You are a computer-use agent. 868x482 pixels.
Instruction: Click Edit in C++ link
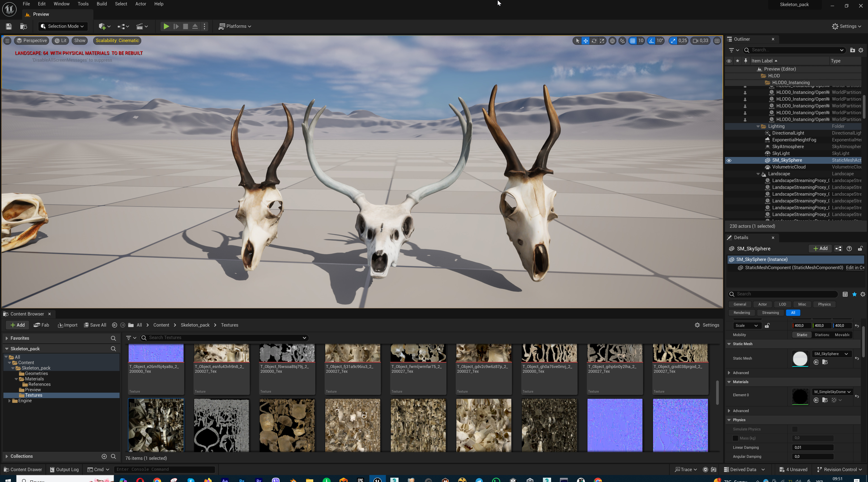tap(854, 268)
